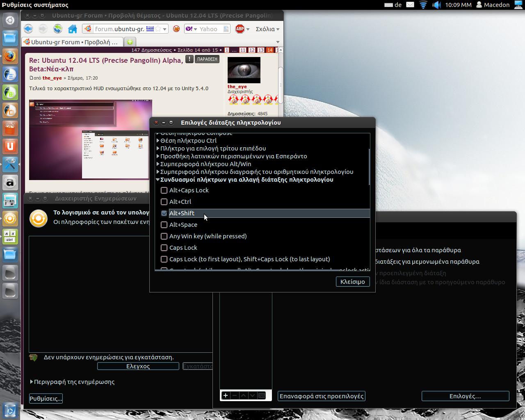Open Update Manager icon in launcher
Viewport: 525px width, 420px height.
point(10,219)
